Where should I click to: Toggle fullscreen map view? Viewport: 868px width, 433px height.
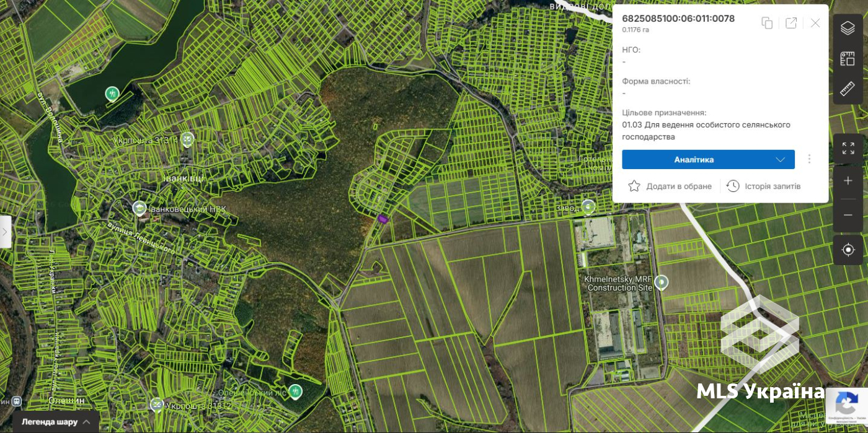848,149
